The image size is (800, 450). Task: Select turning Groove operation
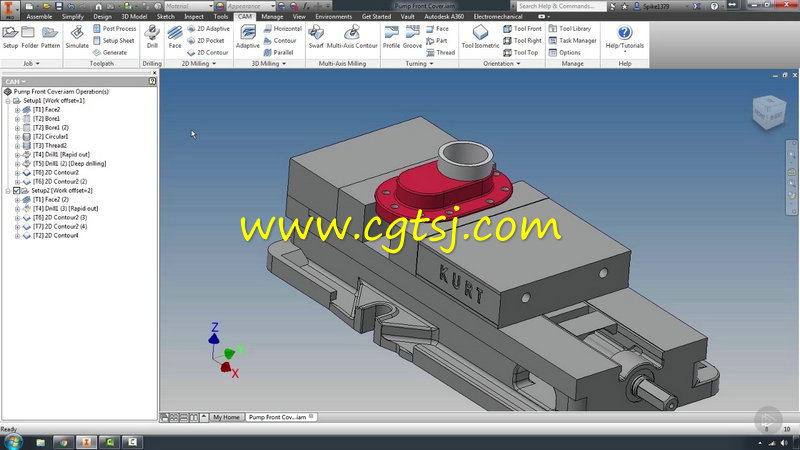click(412, 37)
